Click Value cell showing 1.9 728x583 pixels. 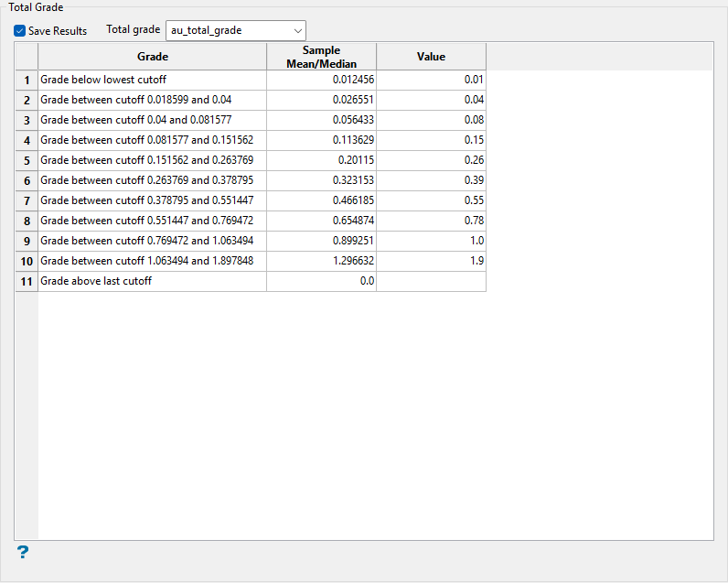[431, 261]
